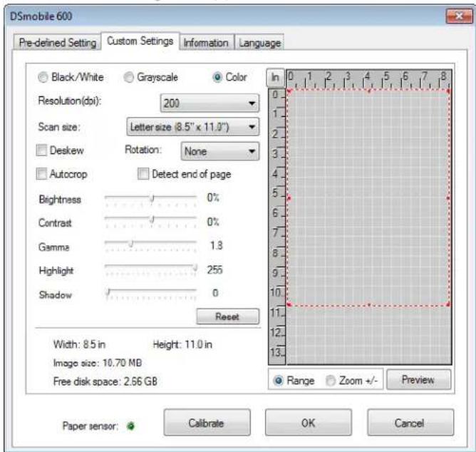The width and height of the screenshot is (476, 452).
Task: Click the Contrast slider thumb
Action: (x=152, y=219)
